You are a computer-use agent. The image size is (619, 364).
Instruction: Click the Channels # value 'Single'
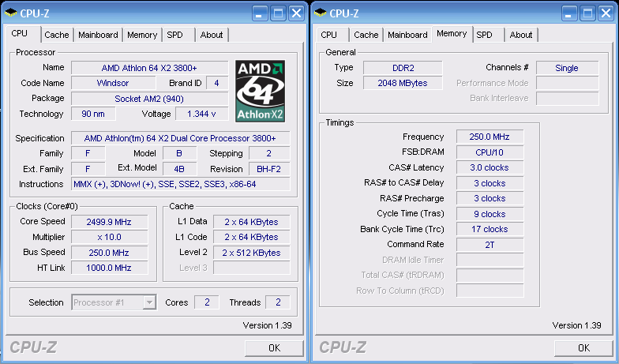click(x=567, y=68)
